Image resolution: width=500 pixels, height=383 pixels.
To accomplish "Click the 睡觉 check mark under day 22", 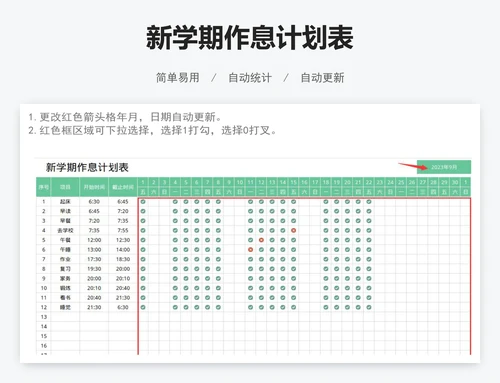I will pos(369,307).
